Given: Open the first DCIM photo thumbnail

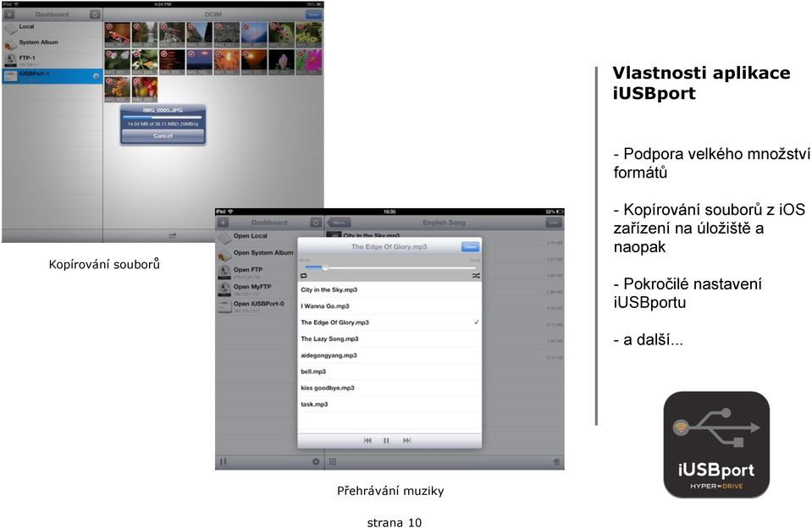Looking at the screenshot, I should click(x=118, y=35).
